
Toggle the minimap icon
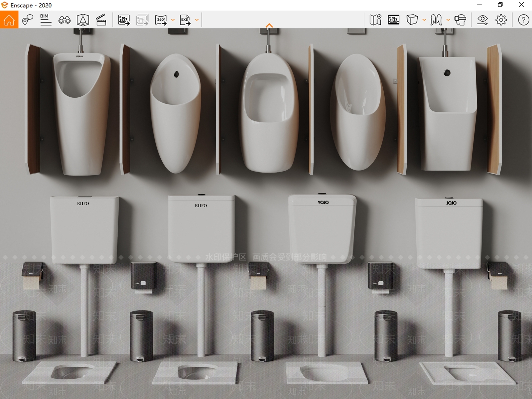click(x=375, y=20)
